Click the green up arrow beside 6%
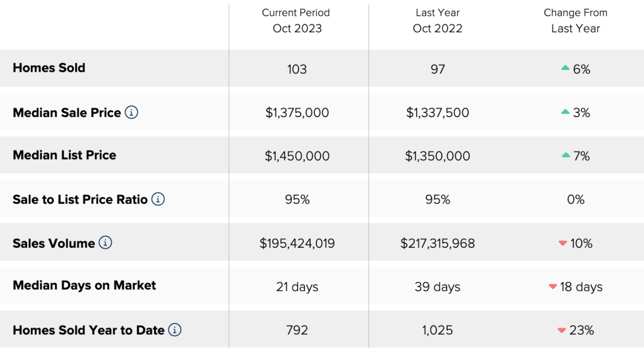 click(x=565, y=68)
